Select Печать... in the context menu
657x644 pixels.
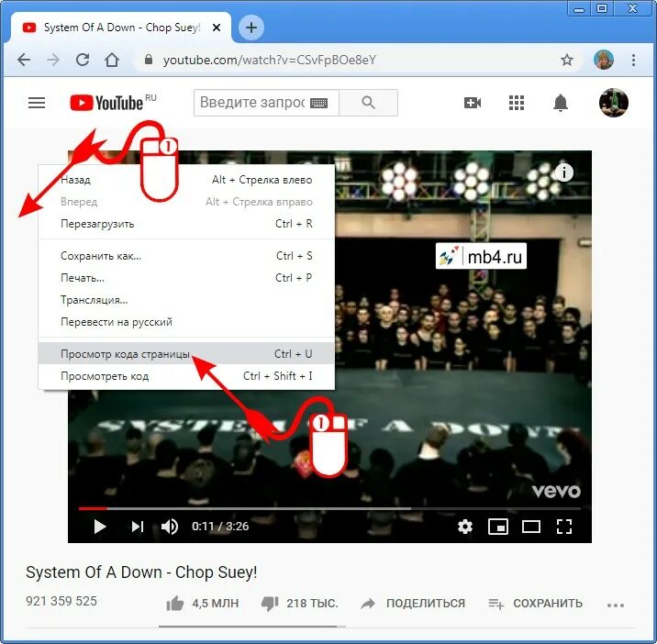[186, 278]
